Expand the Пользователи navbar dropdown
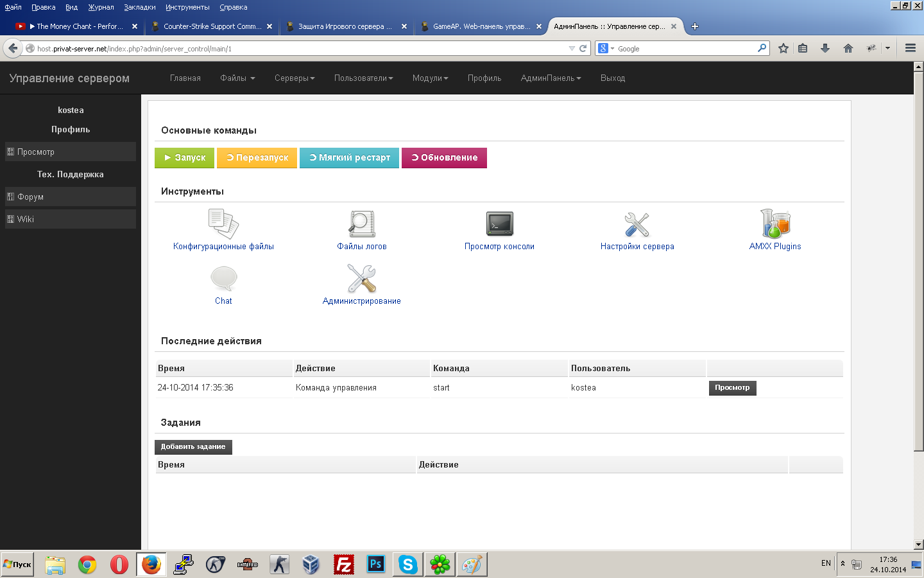The width and height of the screenshot is (924, 578). click(x=363, y=78)
